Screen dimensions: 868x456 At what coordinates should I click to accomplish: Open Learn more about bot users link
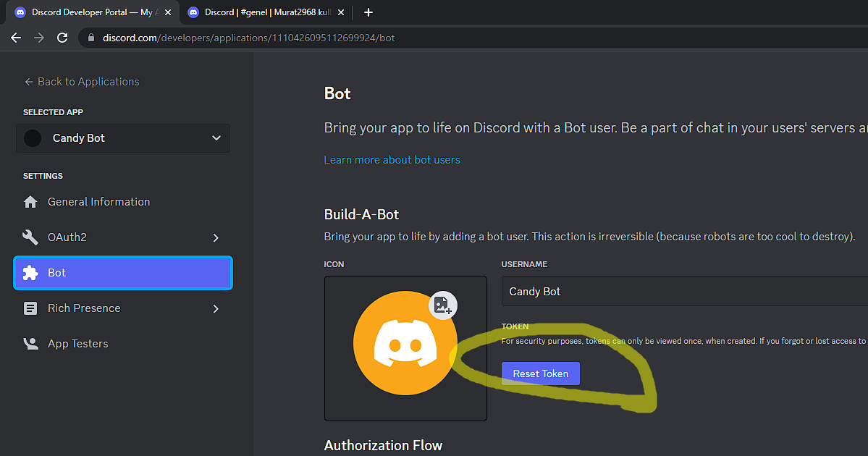[x=392, y=160]
